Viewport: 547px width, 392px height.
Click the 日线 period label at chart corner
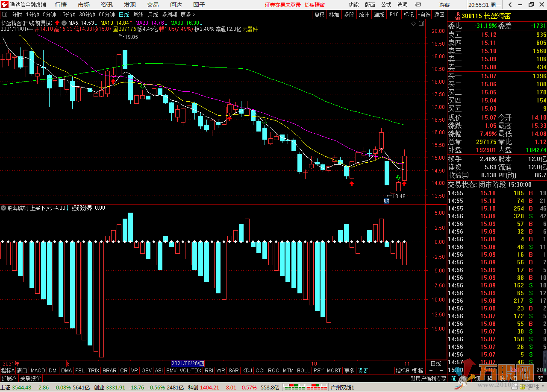pyautogui.click(x=436, y=363)
